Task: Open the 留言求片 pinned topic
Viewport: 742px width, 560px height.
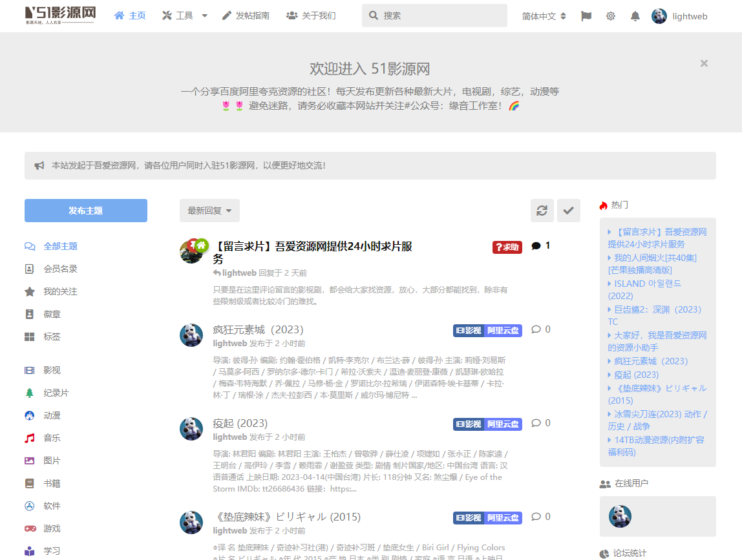Action: click(x=313, y=253)
